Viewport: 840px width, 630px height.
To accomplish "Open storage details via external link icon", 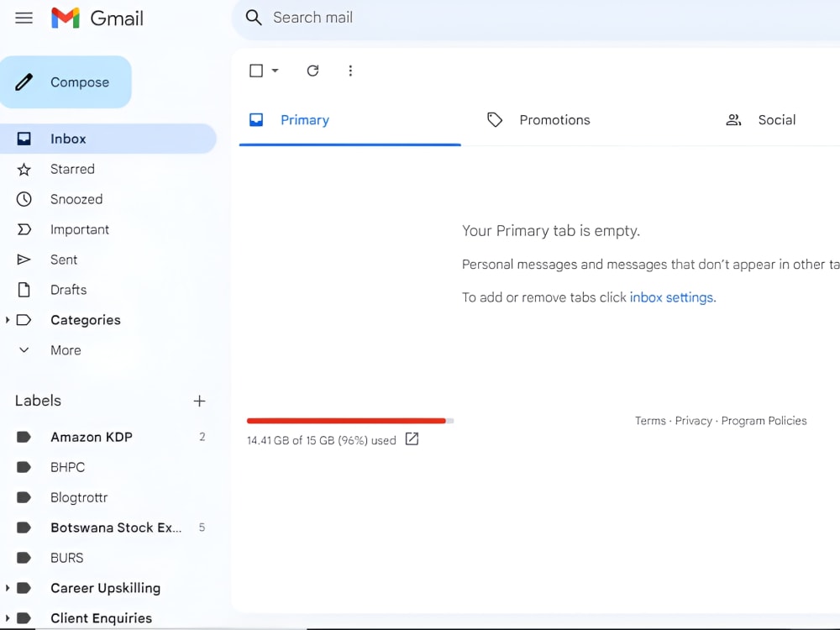I will tap(411, 438).
